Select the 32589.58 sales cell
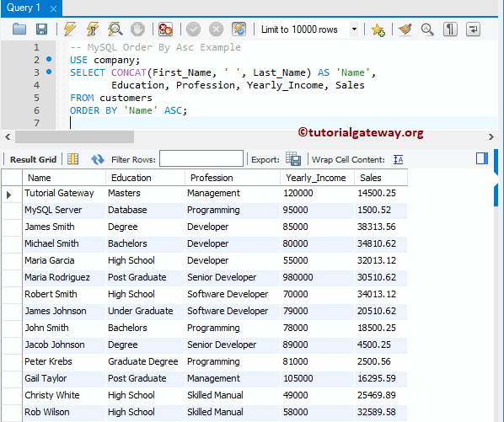The width and height of the screenshot is (504, 422). (x=381, y=412)
